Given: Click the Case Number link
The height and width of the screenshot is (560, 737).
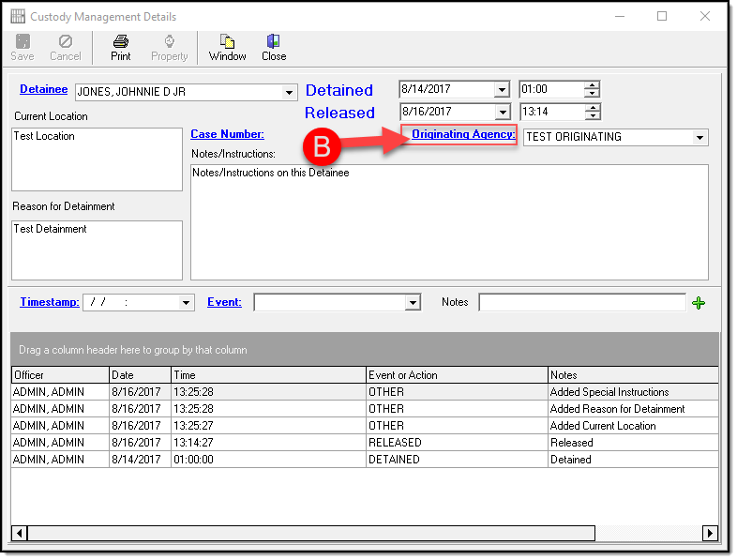Looking at the screenshot, I should coord(227,134).
